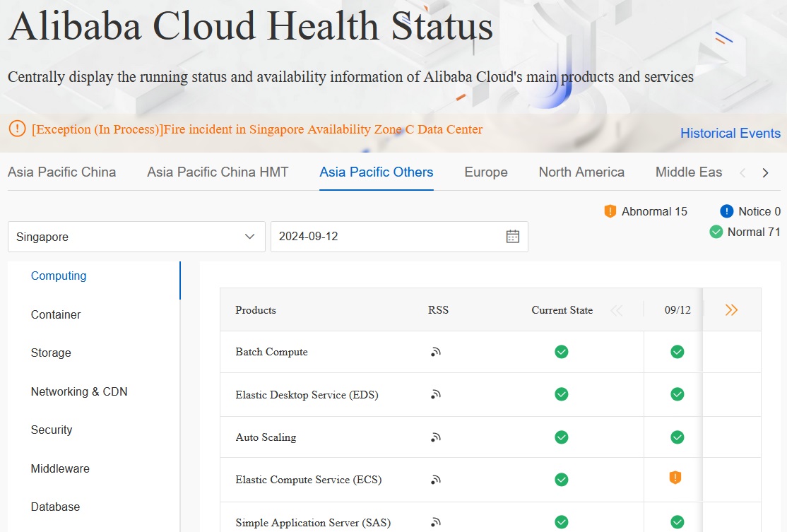Click Auto Scaling 09/12 status checkmark
Viewport: 787px width, 532px height.
[677, 437]
